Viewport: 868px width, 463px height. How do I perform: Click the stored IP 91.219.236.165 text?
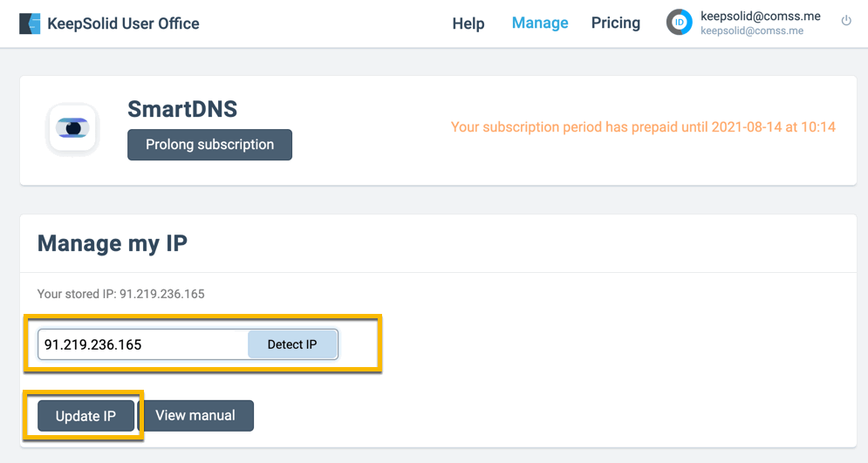162,294
